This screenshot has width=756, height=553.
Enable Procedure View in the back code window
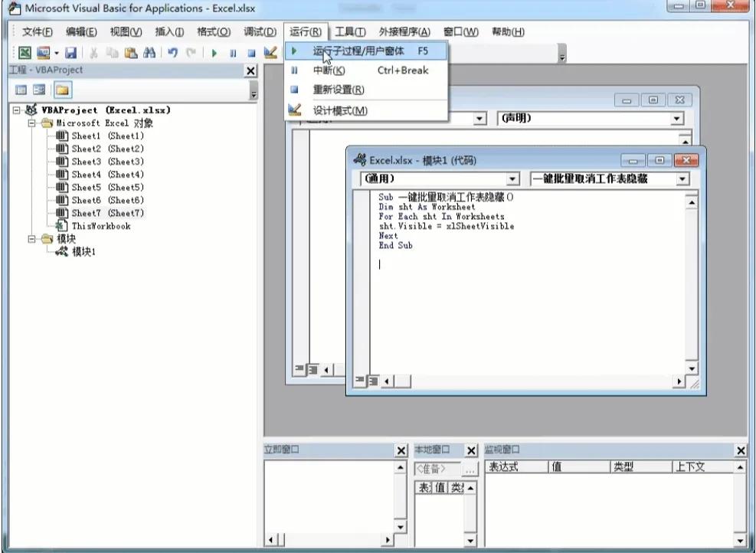299,370
